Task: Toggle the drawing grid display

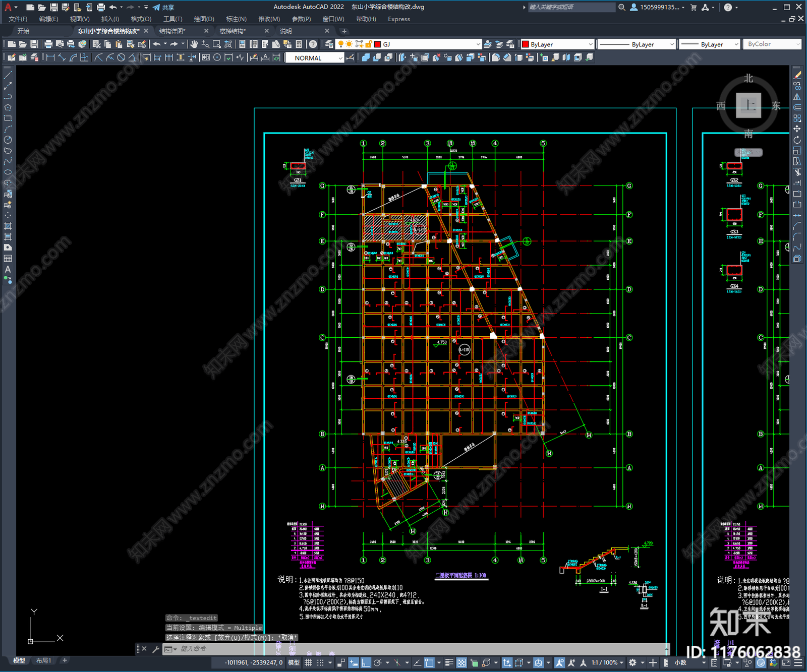Action: click(x=308, y=662)
